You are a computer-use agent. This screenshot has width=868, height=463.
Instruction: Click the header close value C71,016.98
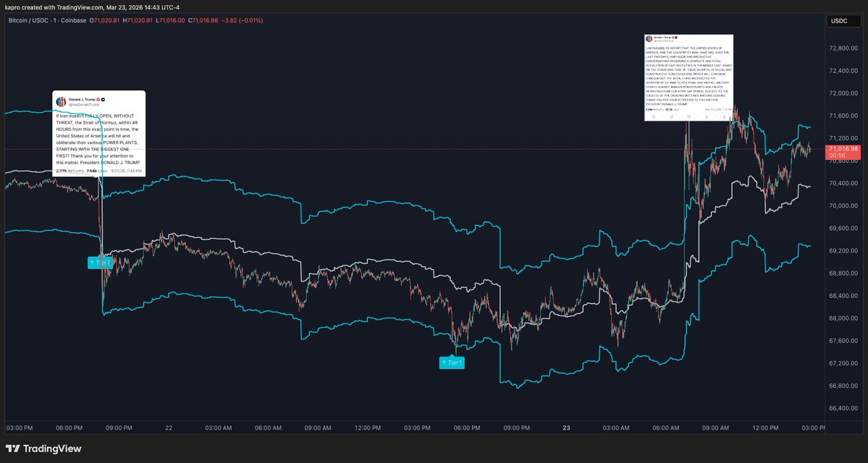coord(203,20)
